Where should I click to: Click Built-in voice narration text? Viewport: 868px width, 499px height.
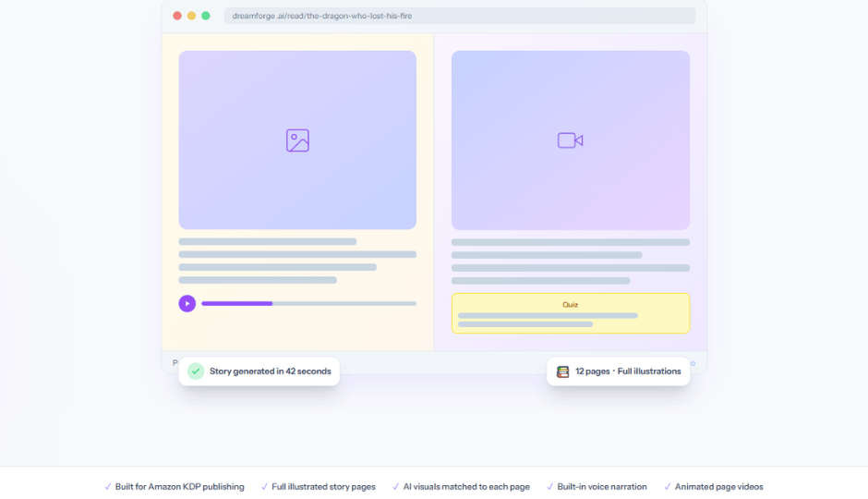(602, 487)
